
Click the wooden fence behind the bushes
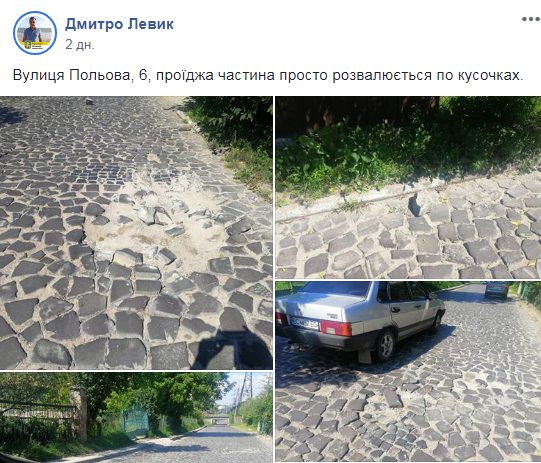point(357,112)
